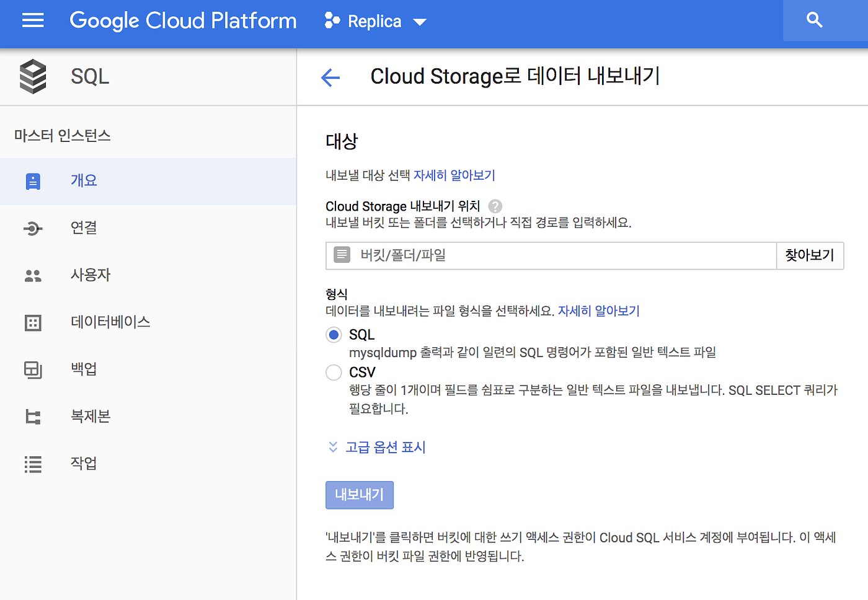Click the 버킷/폴더/파일 input field
The width and height of the screenshot is (868, 600).
546,255
